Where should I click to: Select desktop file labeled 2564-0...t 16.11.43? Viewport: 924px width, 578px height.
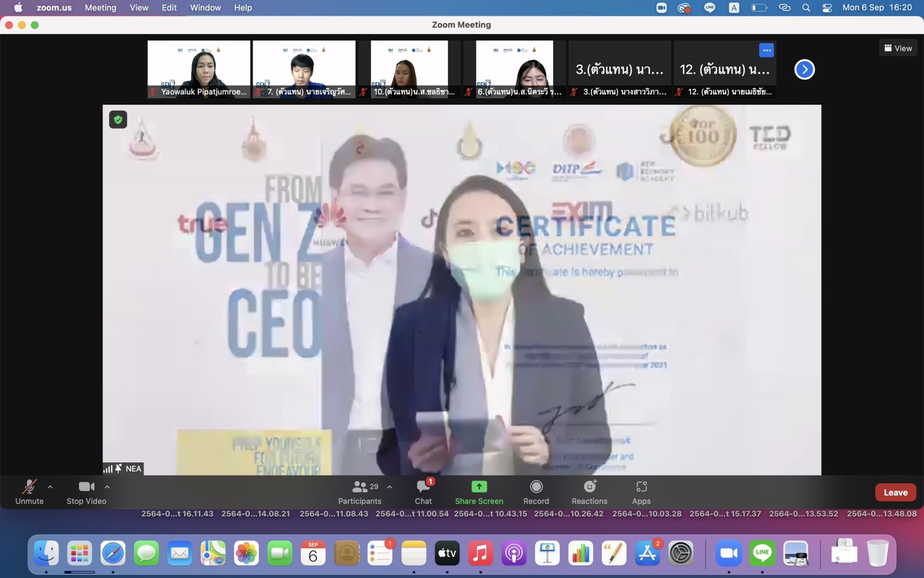177,513
